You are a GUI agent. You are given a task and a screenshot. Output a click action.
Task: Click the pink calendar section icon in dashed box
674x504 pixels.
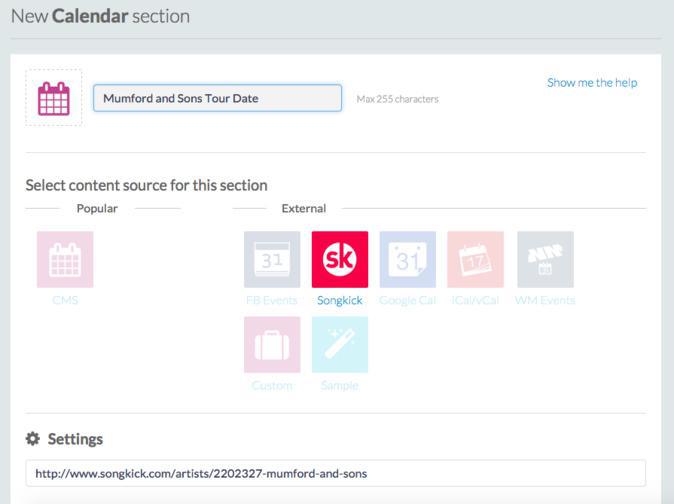tap(53, 98)
